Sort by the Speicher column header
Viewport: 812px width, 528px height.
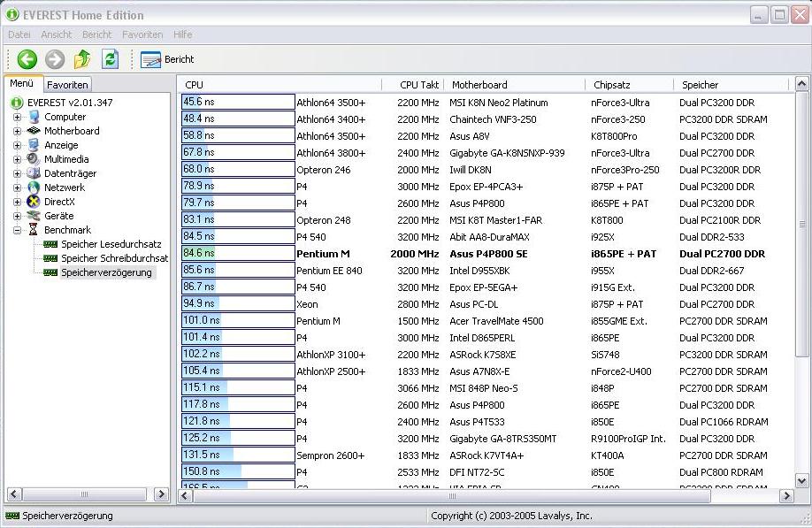(x=731, y=85)
